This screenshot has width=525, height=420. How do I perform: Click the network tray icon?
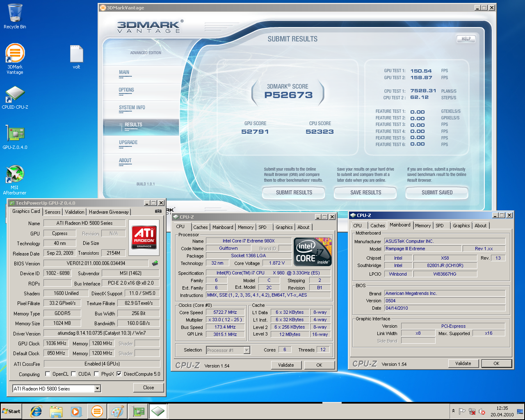[472, 411]
